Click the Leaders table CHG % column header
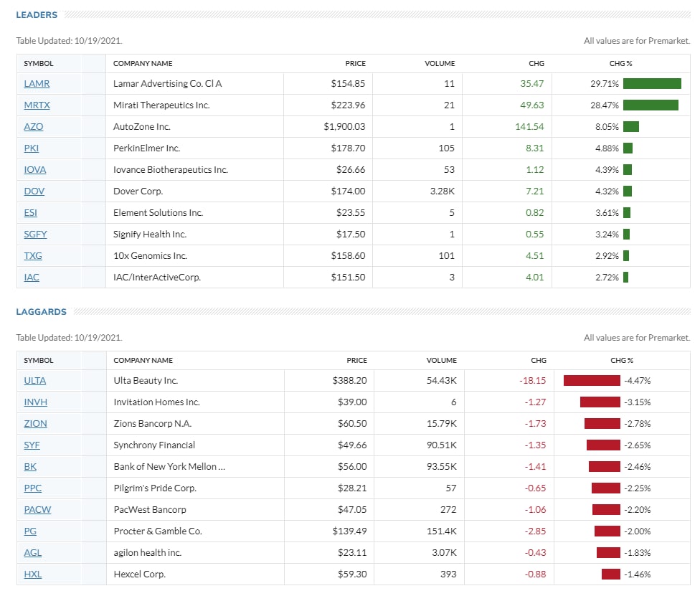700x596 pixels. coord(621,63)
